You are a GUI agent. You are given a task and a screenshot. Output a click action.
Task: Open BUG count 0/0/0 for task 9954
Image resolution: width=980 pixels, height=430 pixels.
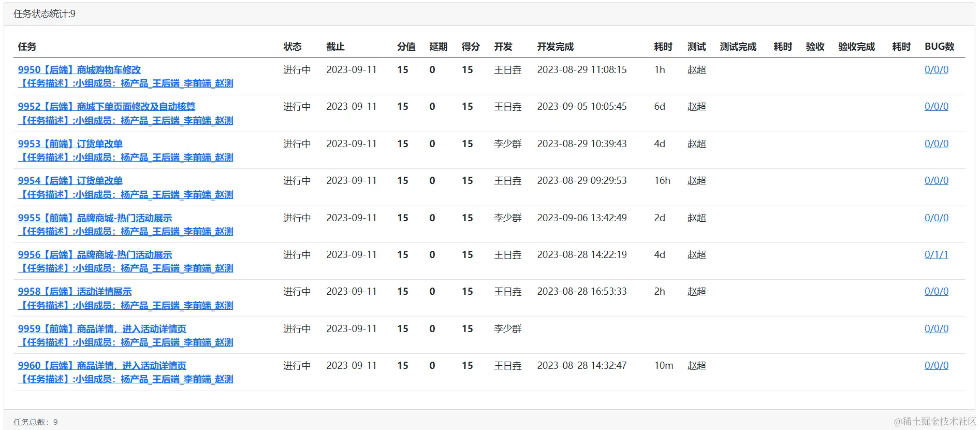pos(937,181)
